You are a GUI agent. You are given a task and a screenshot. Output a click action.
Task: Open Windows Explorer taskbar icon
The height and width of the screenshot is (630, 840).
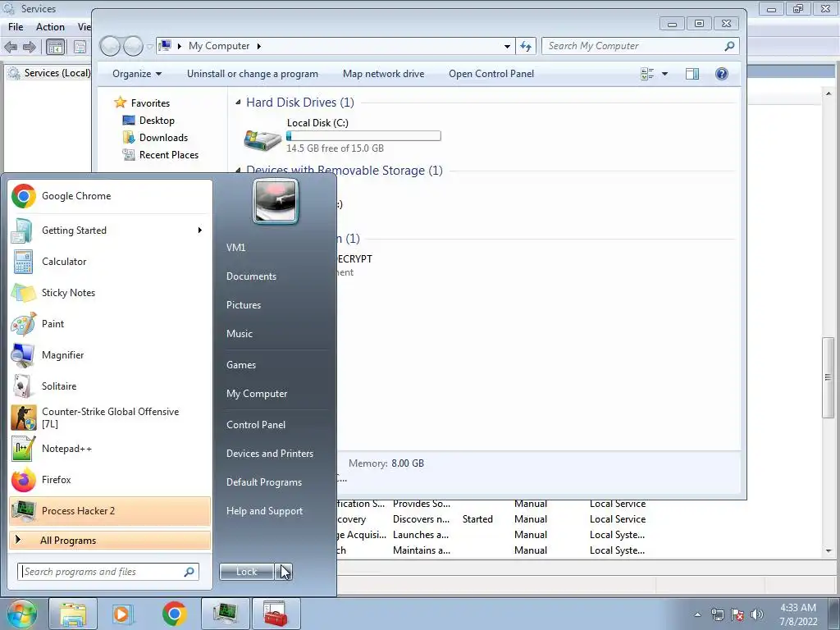[73, 614]
